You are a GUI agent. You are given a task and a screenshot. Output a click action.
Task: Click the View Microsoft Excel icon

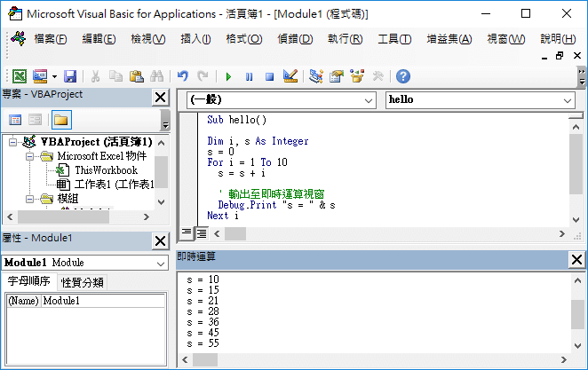tap(20, 76)
